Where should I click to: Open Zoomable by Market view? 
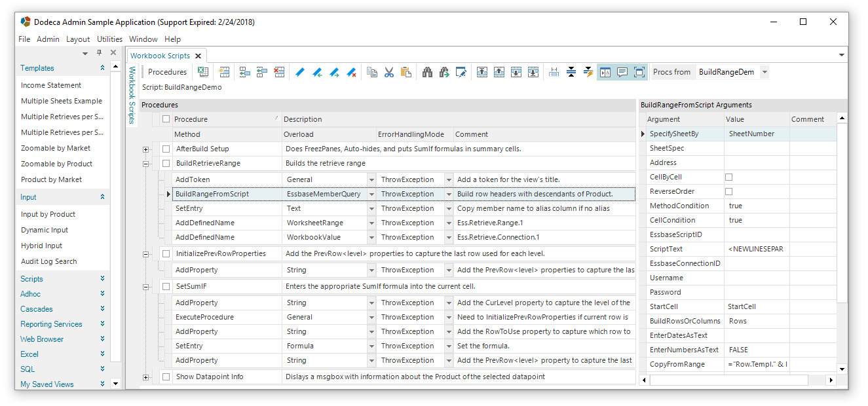click(x=56, y=148)
